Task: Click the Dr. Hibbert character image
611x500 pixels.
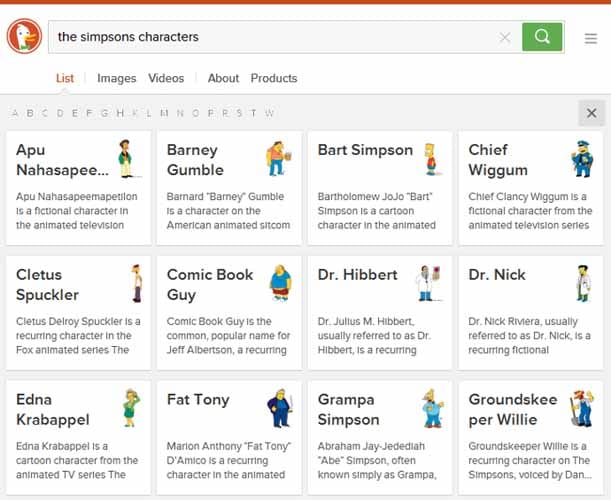Action: point(429,283)
